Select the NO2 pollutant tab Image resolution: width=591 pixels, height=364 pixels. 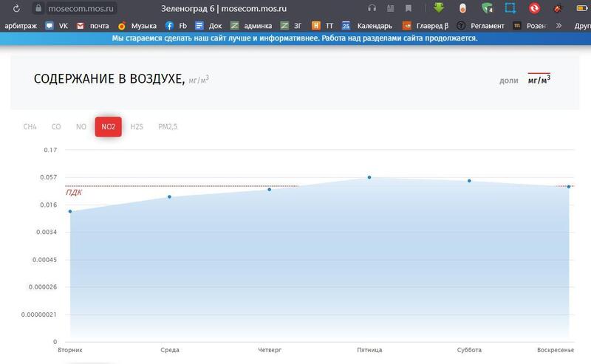click(x=108, y=127)
